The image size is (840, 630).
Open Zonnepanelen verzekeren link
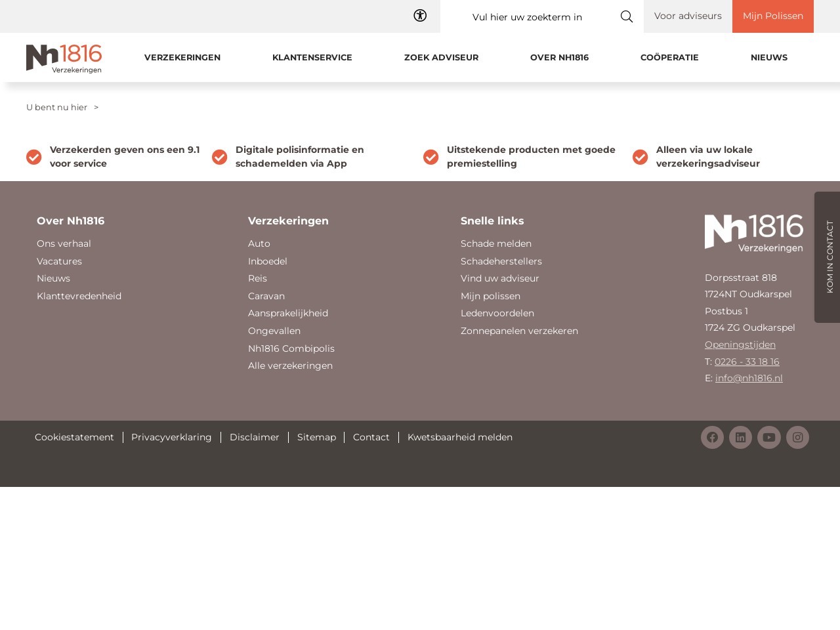[519, 331]
